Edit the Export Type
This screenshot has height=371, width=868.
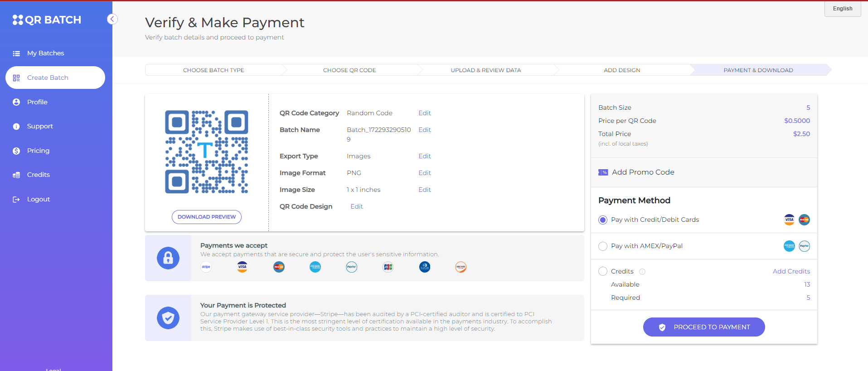click(425, 156)
